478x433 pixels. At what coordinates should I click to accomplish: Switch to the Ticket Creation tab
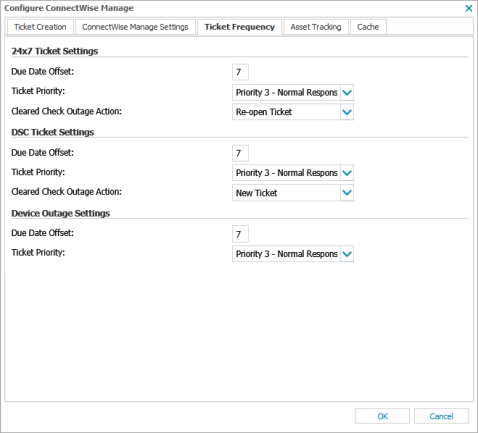[40, 27]
